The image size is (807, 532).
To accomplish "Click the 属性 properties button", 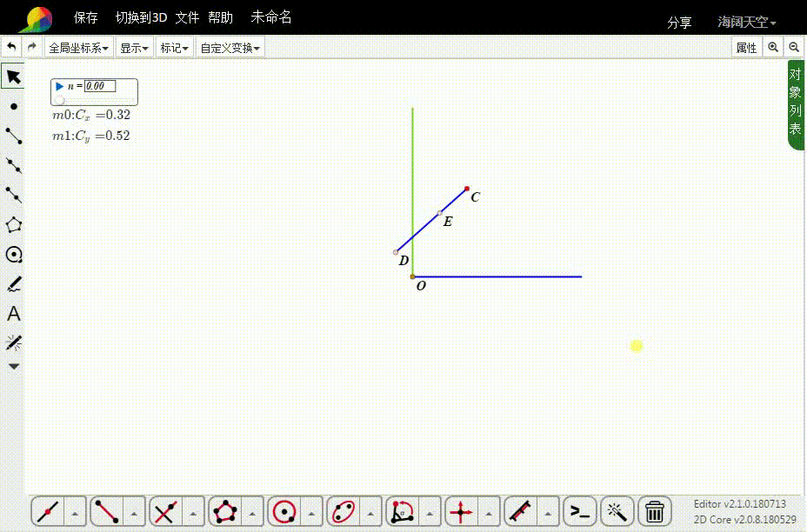I will click(746, 48).
